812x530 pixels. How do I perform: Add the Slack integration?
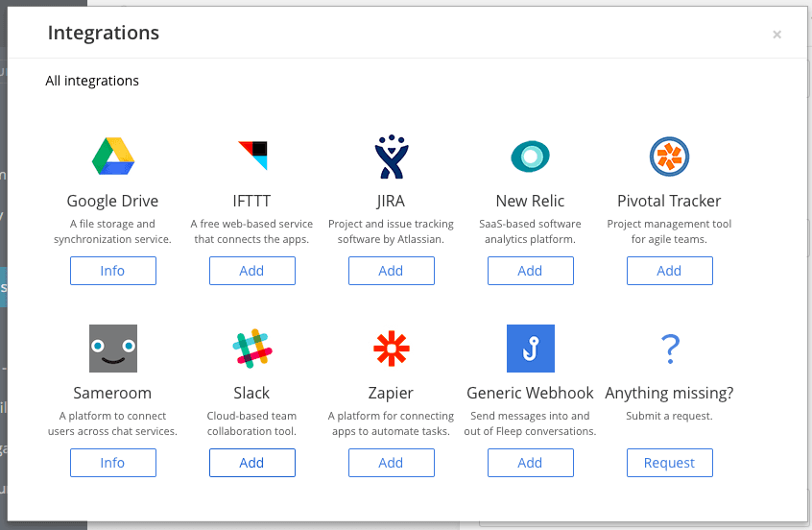click(252, 463)
